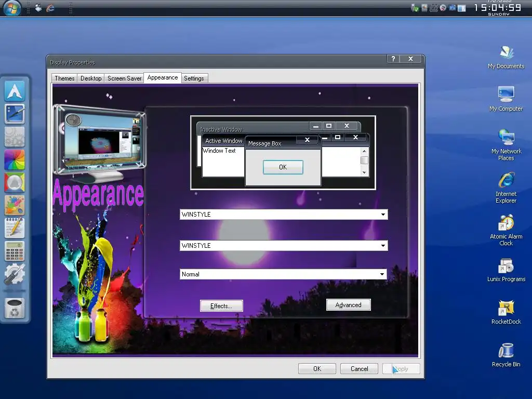Open My Documents desktop icon

tap(506, 57)
